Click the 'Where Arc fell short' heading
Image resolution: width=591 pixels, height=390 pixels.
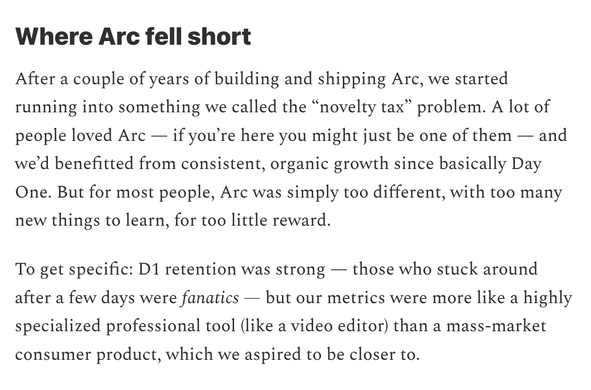[133, 36]
